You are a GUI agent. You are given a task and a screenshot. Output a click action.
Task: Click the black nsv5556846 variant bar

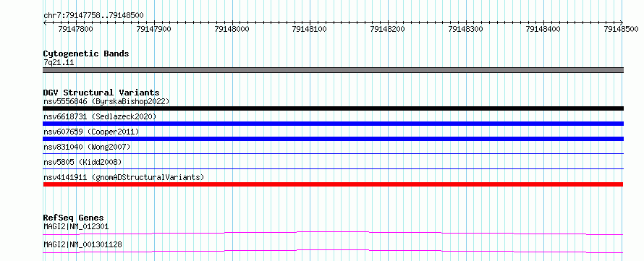pyautogui.click(x=333, y=108)
